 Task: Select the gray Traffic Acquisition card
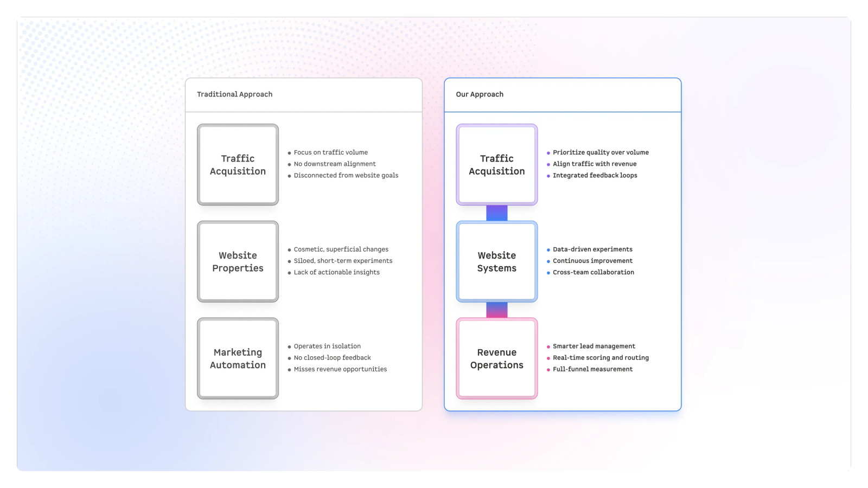238,165
